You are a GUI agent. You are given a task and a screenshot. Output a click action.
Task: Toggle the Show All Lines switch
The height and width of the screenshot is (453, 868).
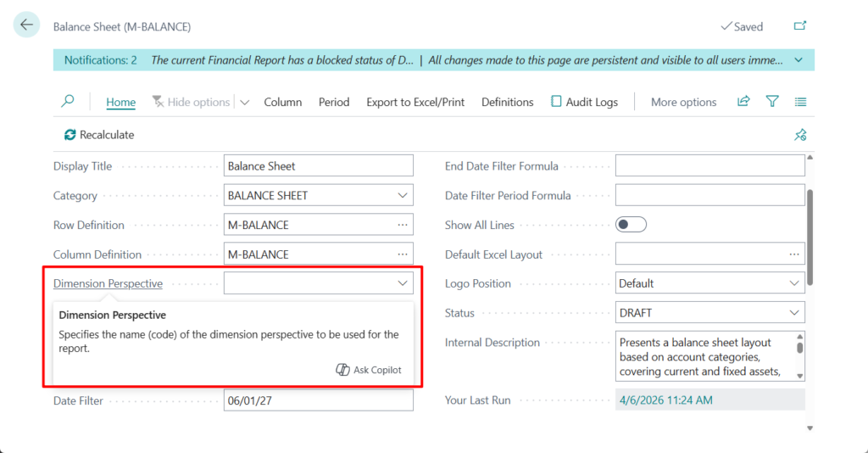click(631, 225)
